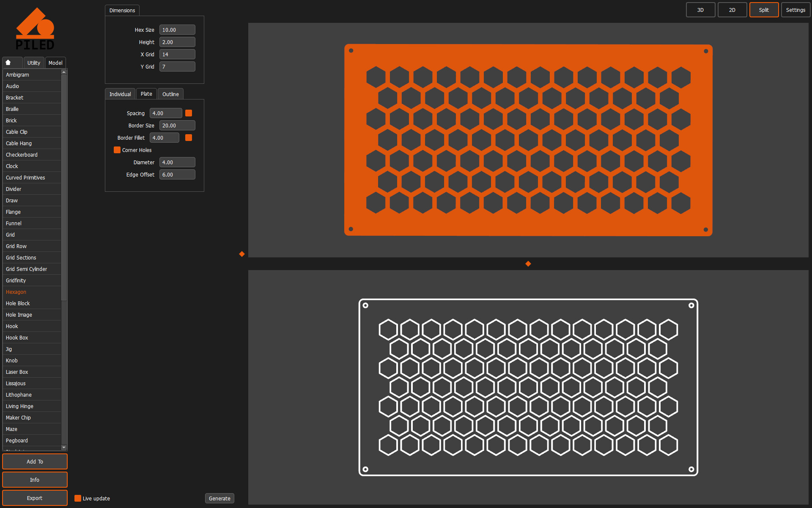Image resolution: width=812 pixels, height=508 pixels.
Task: Switch to the Model tab
Action: [55, 63]
